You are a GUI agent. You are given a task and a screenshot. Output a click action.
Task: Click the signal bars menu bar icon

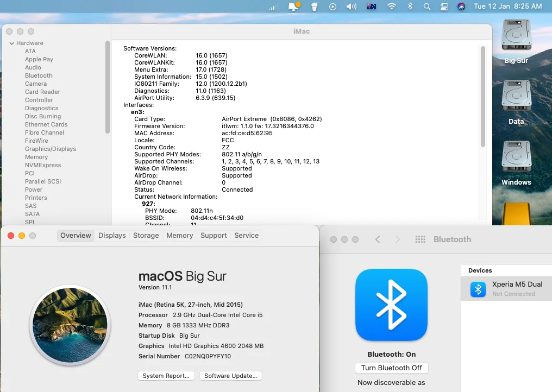273,7
